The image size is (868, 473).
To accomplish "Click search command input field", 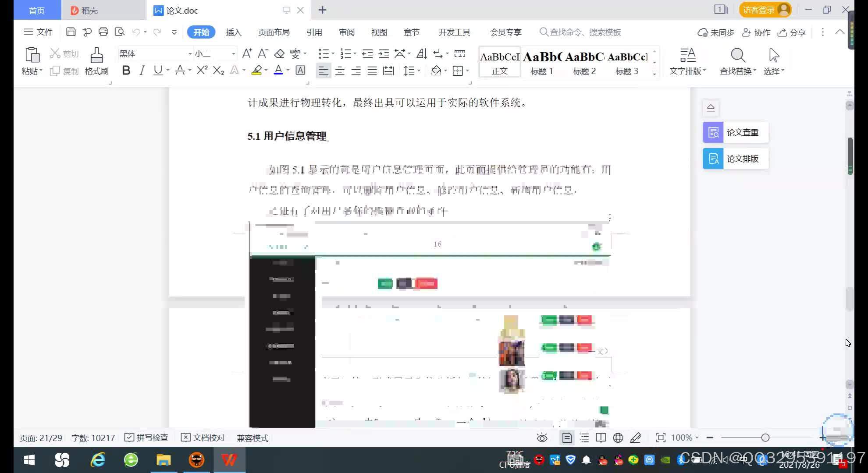I will [x=580, y=32].
